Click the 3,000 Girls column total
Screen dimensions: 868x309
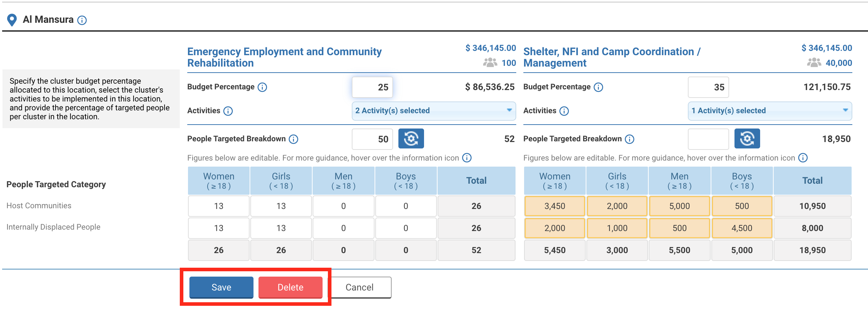617,250
